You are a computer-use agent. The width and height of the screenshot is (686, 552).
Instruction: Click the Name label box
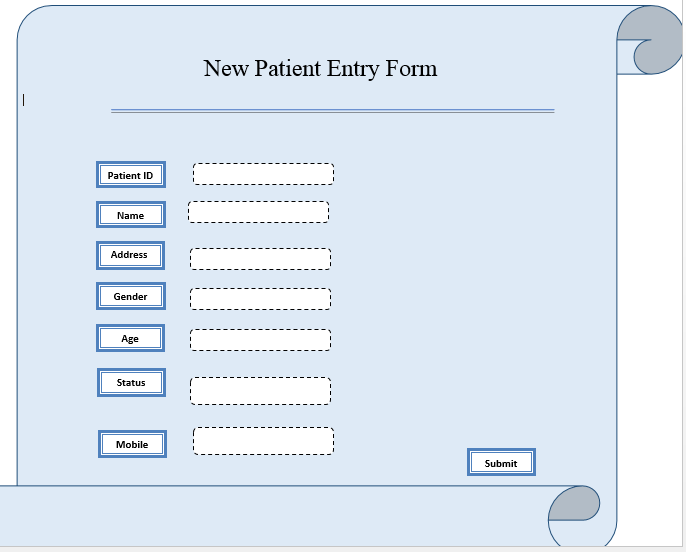tap(131, 215)
